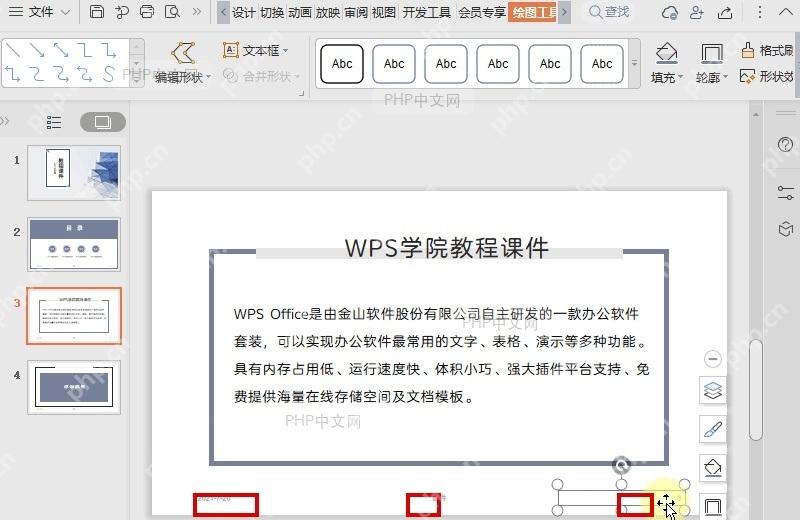
Task: Switch to the 动画 tab
Action: tap(299, 12)
